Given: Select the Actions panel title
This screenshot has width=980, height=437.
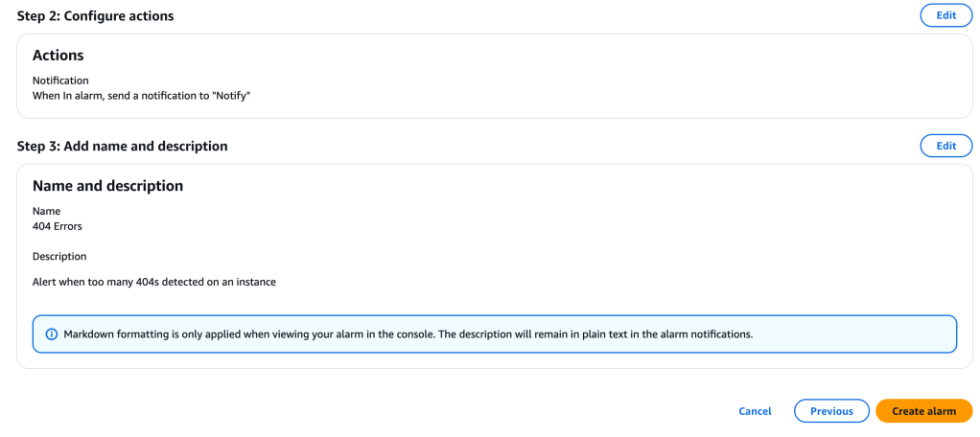Looking at the screenshot, I should pyautogui.click(x=58, y=56).
